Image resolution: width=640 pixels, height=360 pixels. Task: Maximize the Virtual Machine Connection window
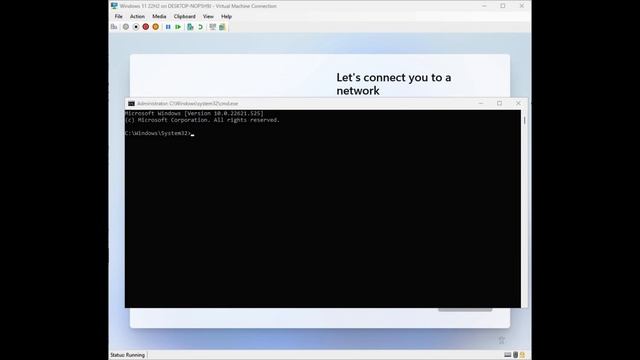click(x=503, y=6)
